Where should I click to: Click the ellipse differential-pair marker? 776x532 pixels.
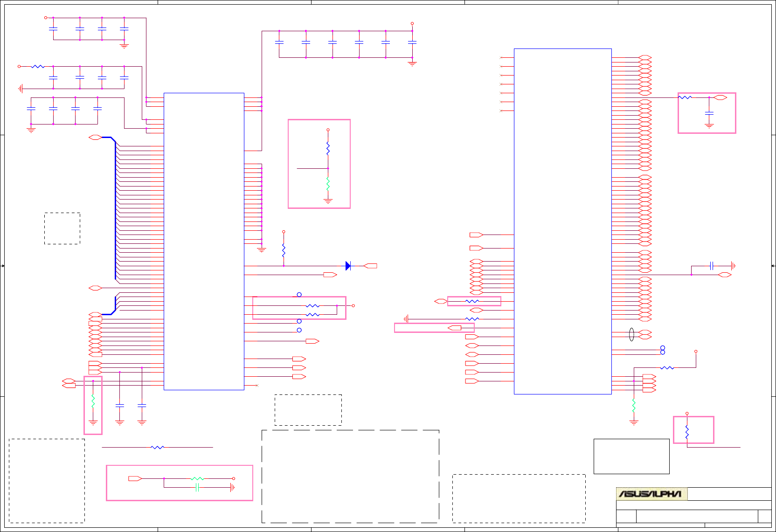pos(631,334)
